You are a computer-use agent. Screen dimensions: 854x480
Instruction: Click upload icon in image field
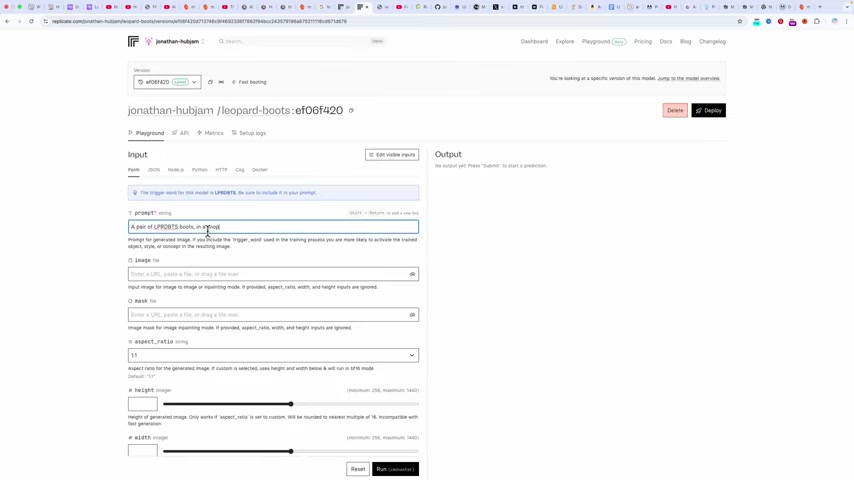[412, 274]
